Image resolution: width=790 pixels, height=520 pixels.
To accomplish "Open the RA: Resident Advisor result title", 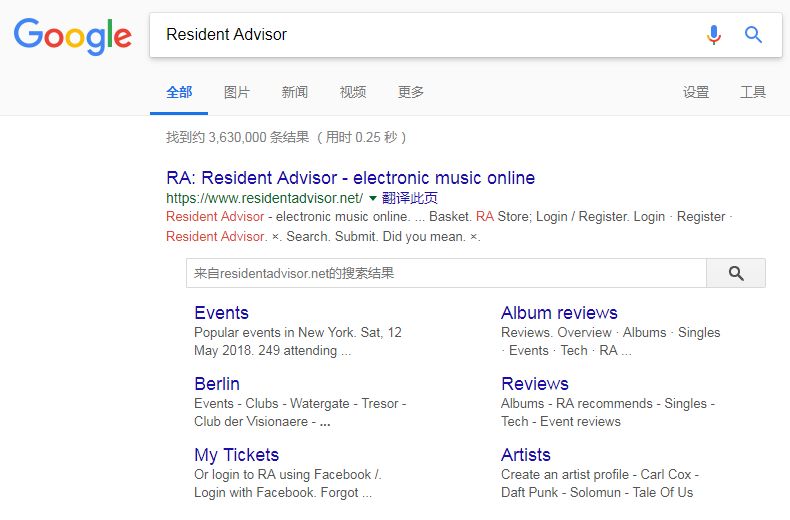I will click(350, 178).
